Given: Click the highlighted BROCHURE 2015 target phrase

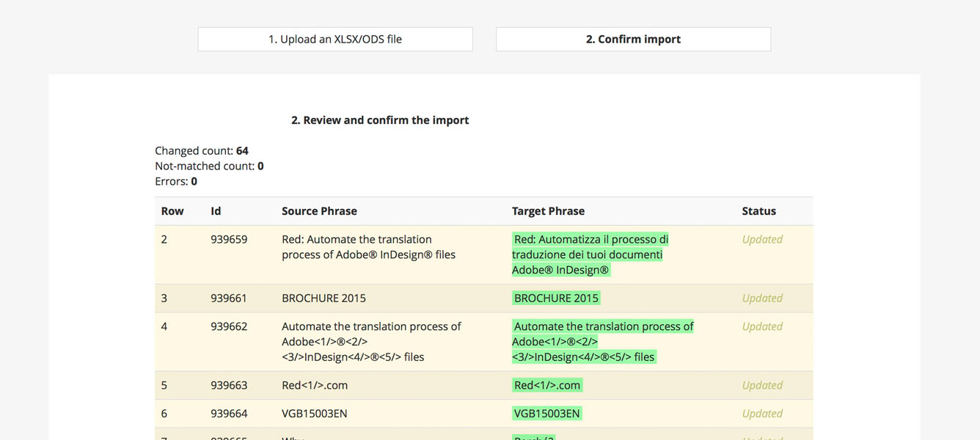Looking at the screenshot, I should (556, 298).
